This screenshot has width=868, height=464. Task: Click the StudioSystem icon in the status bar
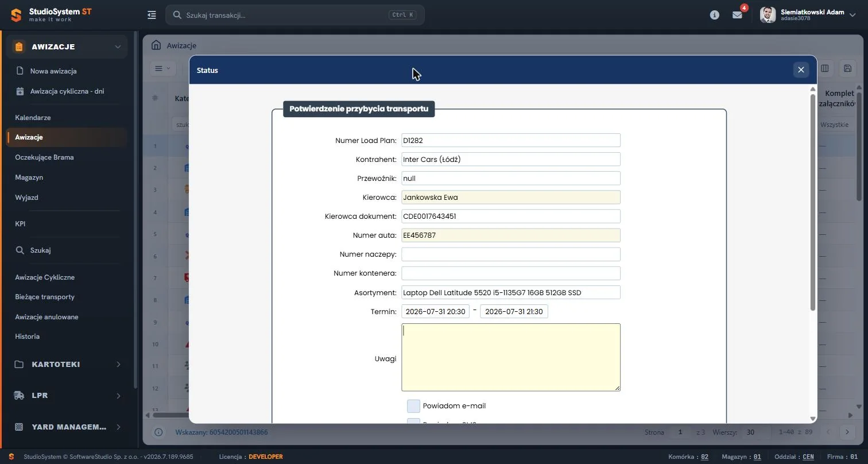[x=11, y=457]
